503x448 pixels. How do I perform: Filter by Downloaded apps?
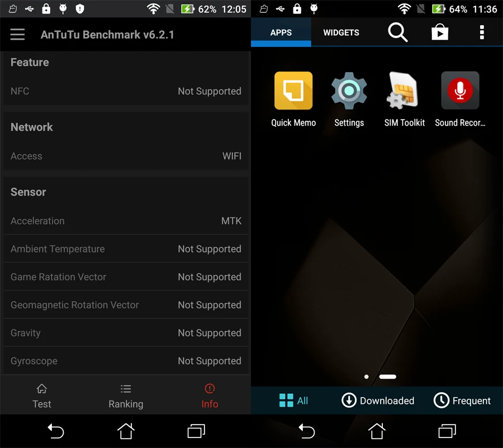point(378,401)
